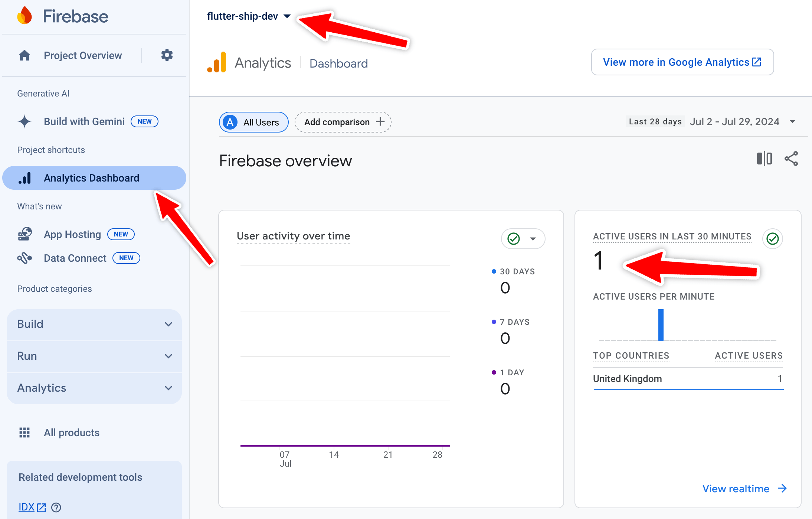The height and width of the screenshot is (519, 812).
Task: Click the Firebase flame logo
Action: (24, 16)
